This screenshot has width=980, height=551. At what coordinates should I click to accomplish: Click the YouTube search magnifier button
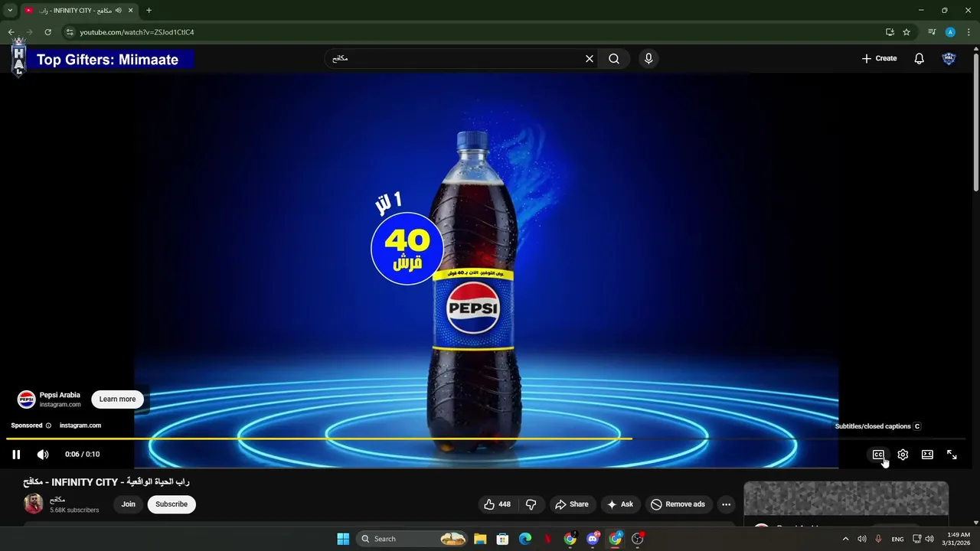pos(614,58)
